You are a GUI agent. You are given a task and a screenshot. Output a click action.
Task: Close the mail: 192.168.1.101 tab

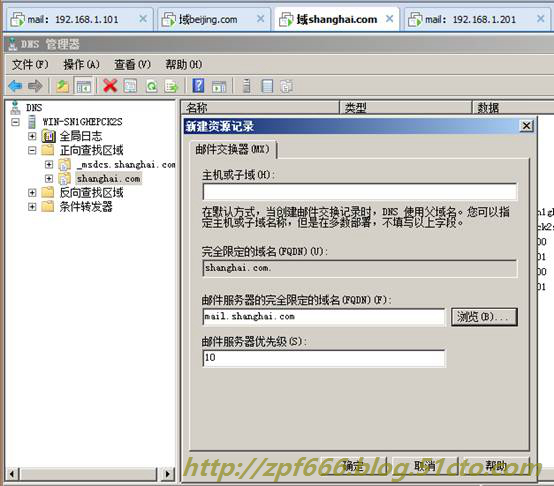coord(143,19)
